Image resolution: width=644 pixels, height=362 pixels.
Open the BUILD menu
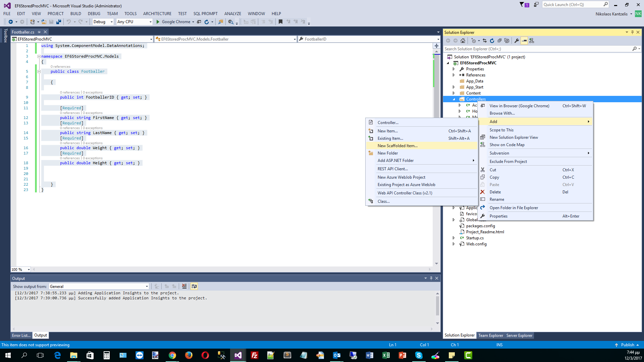tap(76, 14)
